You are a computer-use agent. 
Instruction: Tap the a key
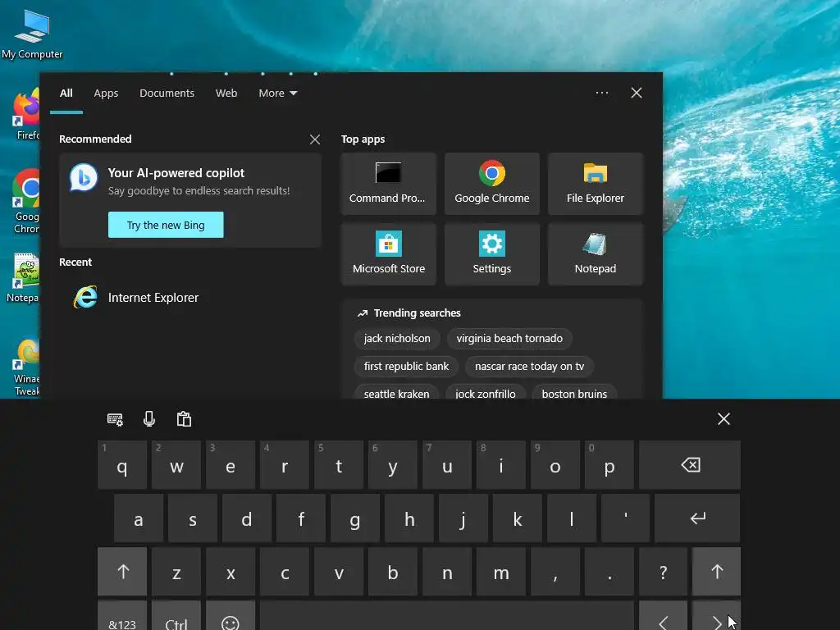click(138, 518)
